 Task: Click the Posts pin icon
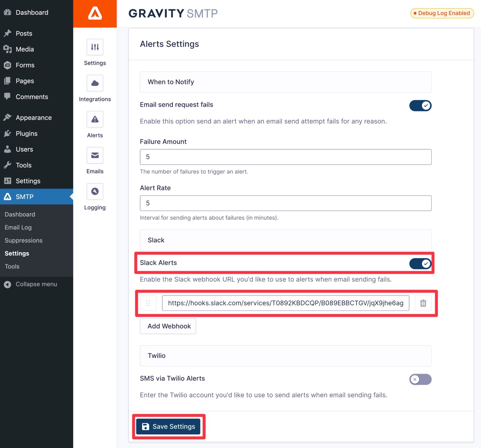[x=7, y=33]
